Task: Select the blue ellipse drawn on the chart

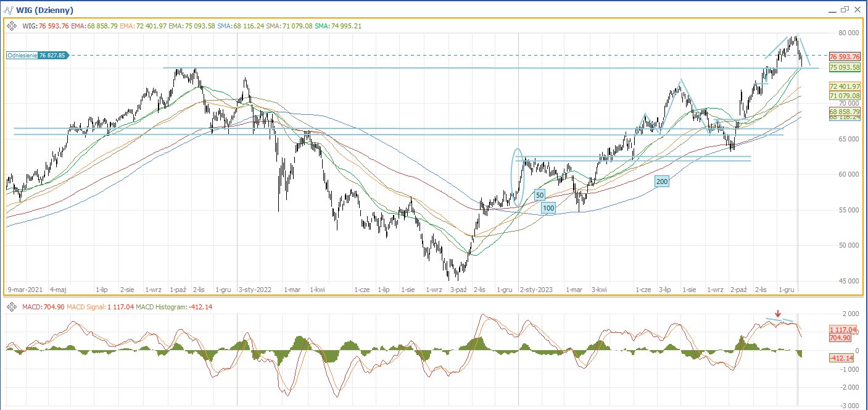Action: 518,177
